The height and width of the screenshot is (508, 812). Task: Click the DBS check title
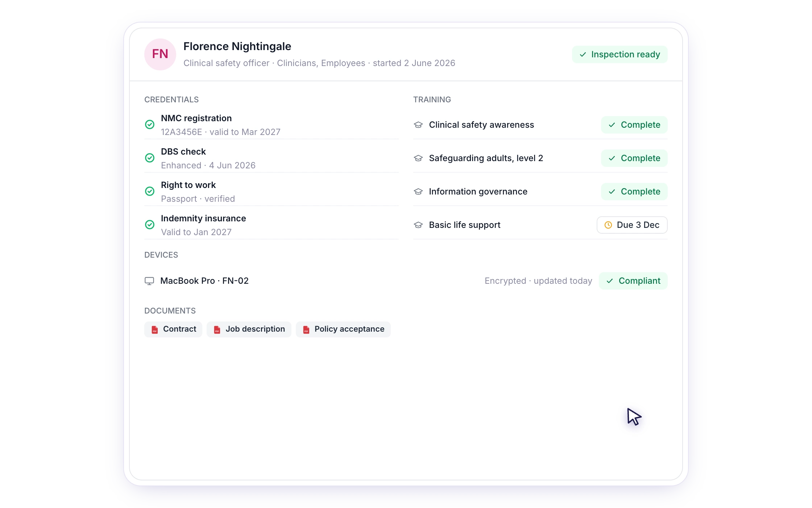click(183, 152)
